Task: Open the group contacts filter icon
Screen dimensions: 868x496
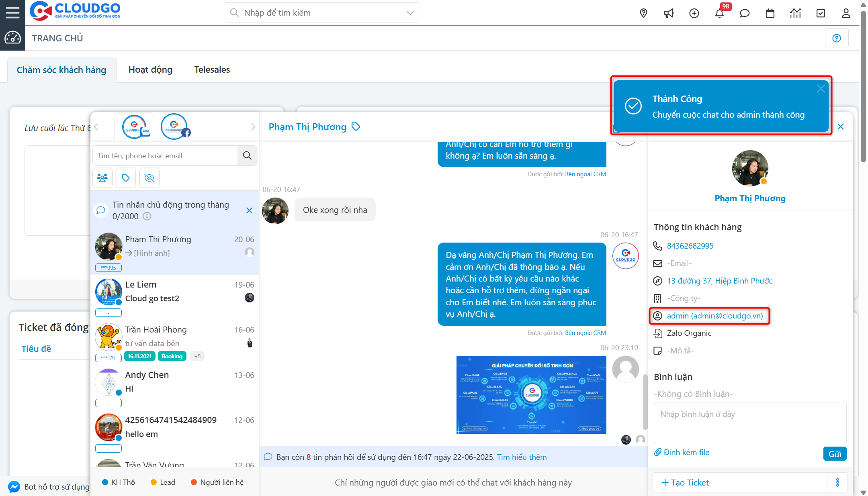Action: (102, 178)
